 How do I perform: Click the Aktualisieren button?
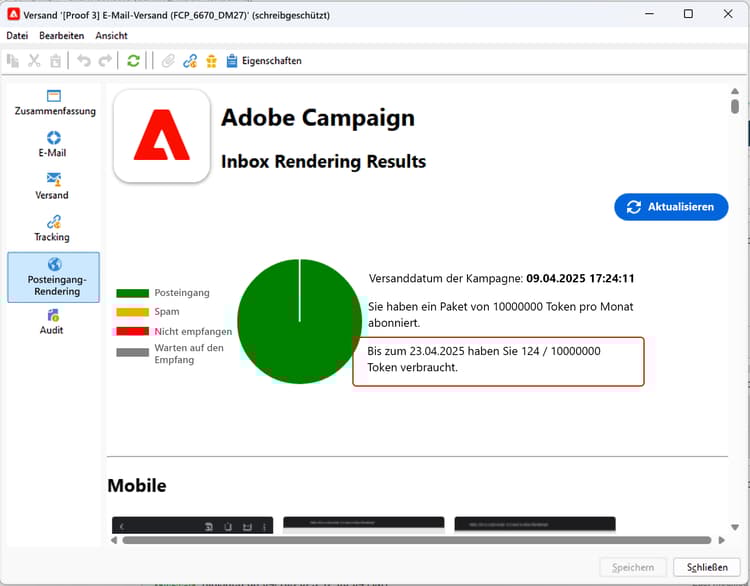671,207
